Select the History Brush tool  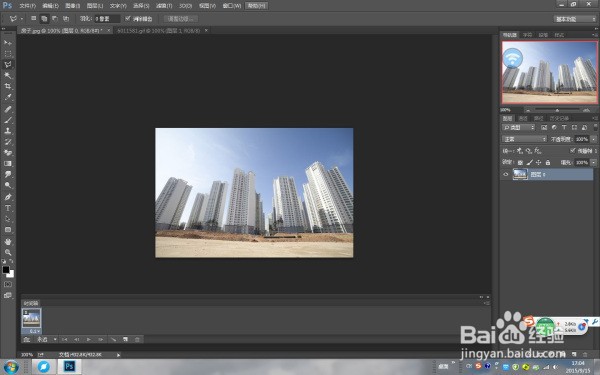(8, 142)
